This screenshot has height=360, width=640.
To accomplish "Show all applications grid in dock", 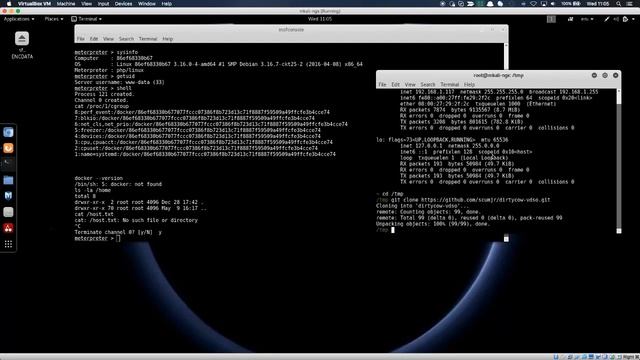I will click(8, 244).
